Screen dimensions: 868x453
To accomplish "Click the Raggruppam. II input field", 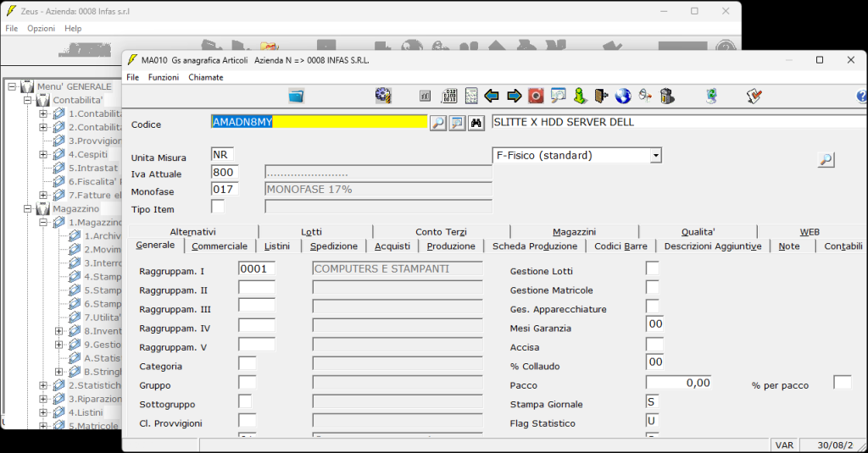I will pos(257,288).
